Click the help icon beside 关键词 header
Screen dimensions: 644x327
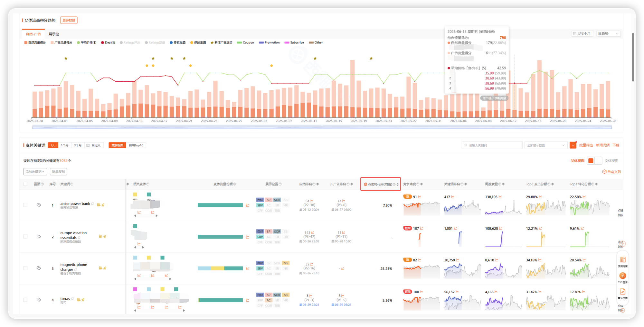pos(72,184)
